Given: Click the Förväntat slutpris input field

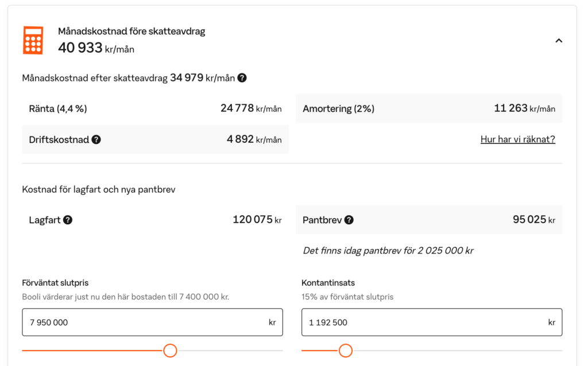Looking at the screenshot, I should 144,322.
